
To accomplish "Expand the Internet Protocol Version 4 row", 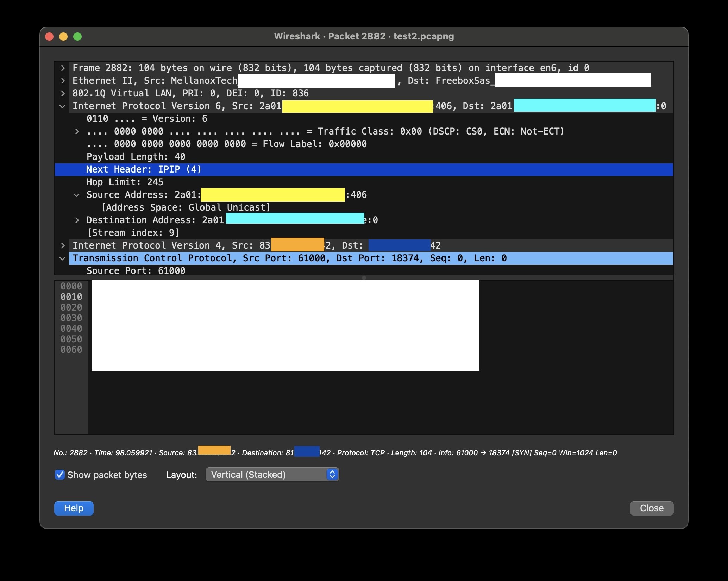I will coord(63,245).
